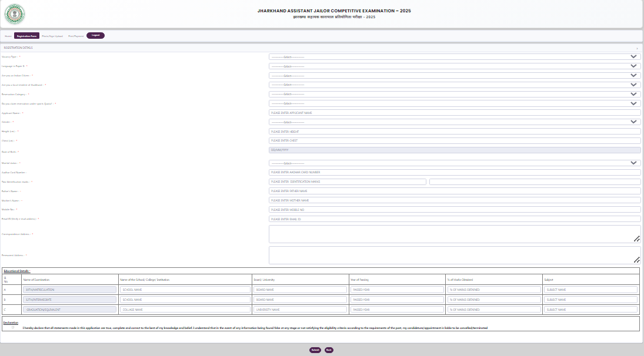
Task: Click resize grip of Permanent Address box
Action: (x=636, y=260)
